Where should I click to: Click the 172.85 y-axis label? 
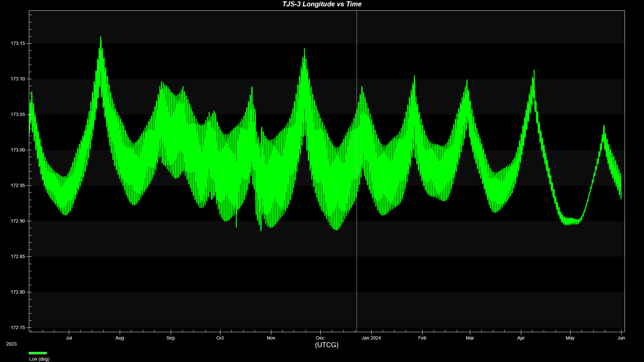[18, 257]
